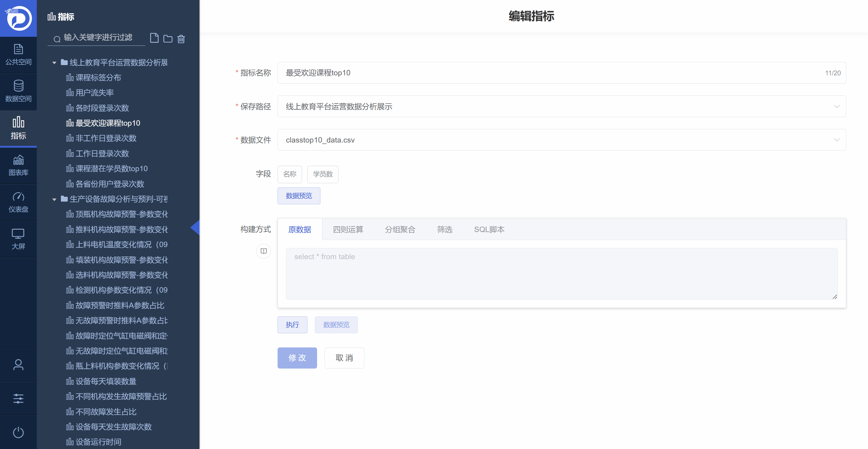Image resolution: width=868 pixels, height=449 pixels.
Task: Collapse the 生产设备故障分析与预判 folder
Action: (x=54, y=199)
